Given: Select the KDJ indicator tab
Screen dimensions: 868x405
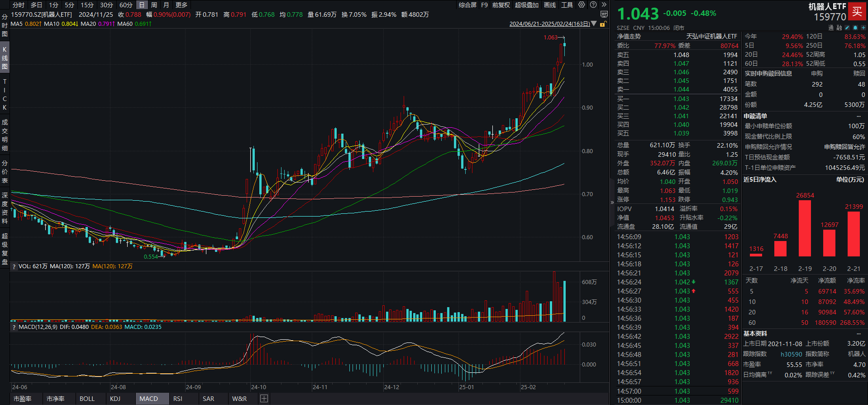Looking at the screenshot, I should [x=115, y=399].
